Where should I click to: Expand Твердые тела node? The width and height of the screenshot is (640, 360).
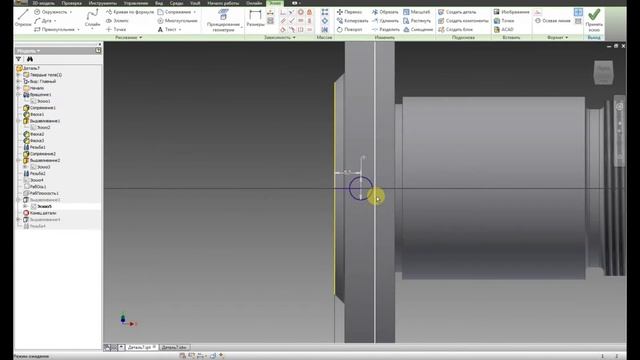click(x=18, y=75)
